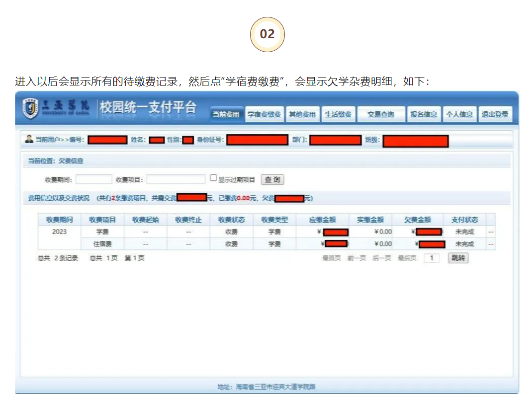Open the 交易查询 tab
The image size is (532, 402).
[x=380, y=114]
